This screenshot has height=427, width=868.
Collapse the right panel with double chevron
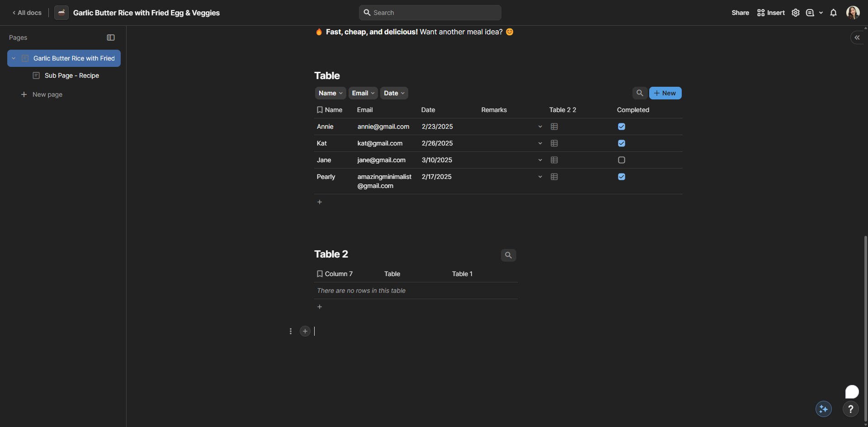(x=857, y=38)
